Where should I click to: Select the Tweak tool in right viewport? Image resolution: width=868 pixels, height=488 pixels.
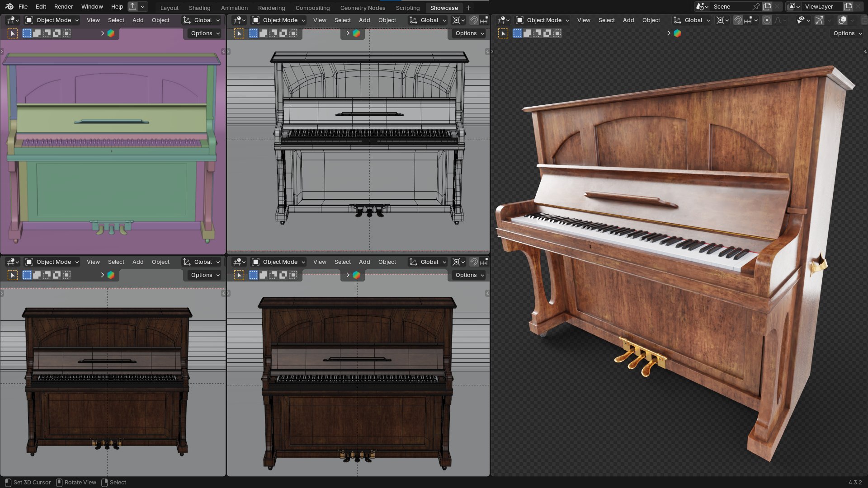coord(503,33)
